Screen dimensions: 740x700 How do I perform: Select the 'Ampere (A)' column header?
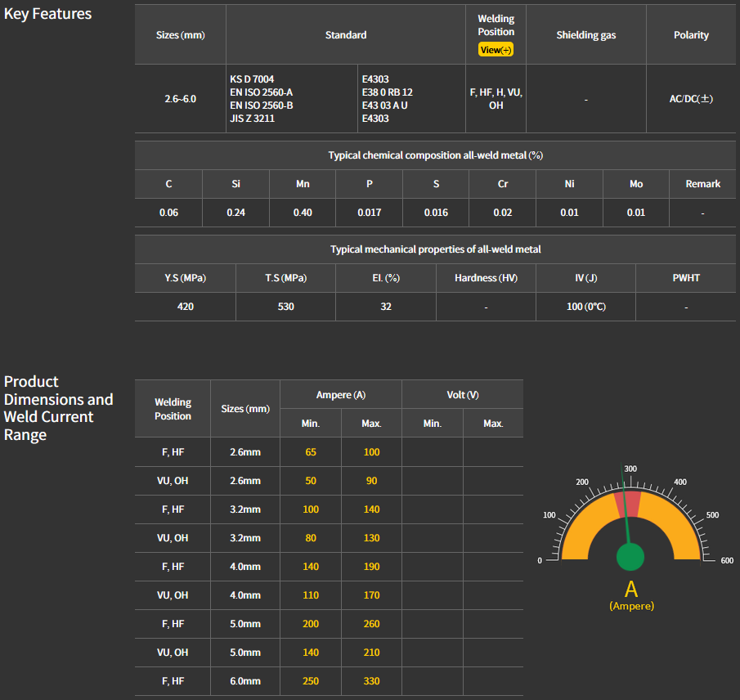[340, 395]
